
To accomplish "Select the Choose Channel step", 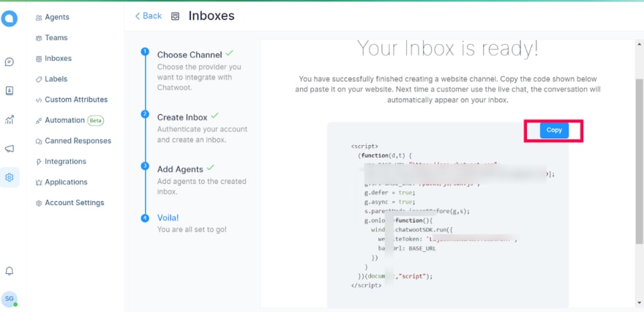I will [190, 55].
